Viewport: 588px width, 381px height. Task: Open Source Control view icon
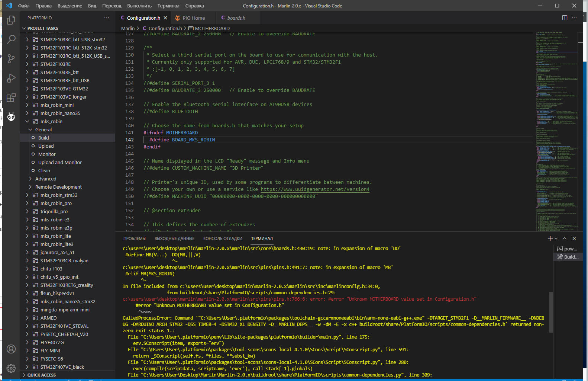point(11,58)
